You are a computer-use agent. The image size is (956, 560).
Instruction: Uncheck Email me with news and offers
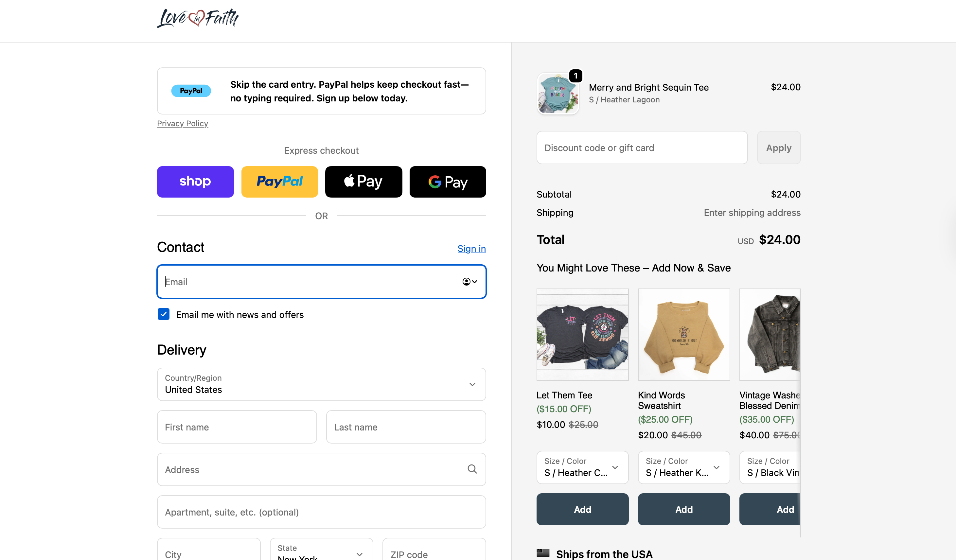[164, 314]
